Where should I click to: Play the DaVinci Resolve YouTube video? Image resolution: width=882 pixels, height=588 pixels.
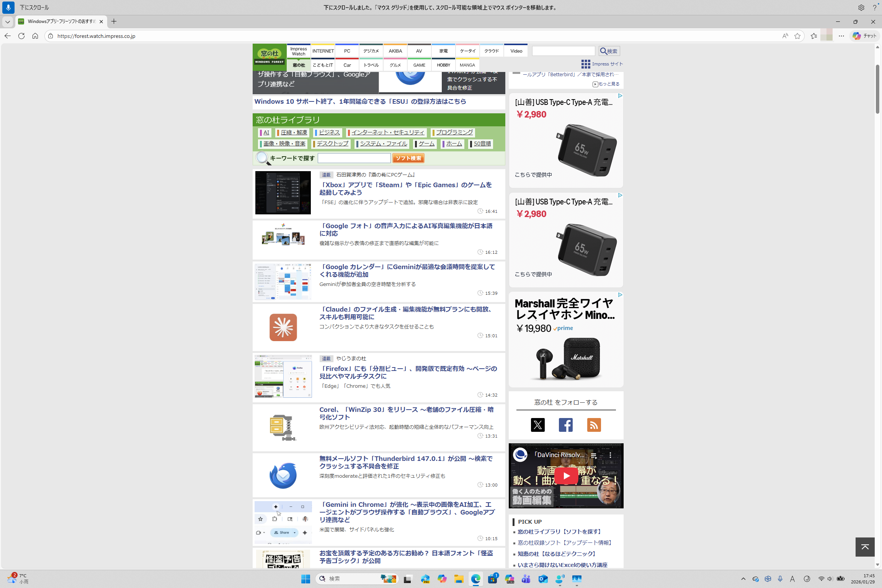coord(566,476)
